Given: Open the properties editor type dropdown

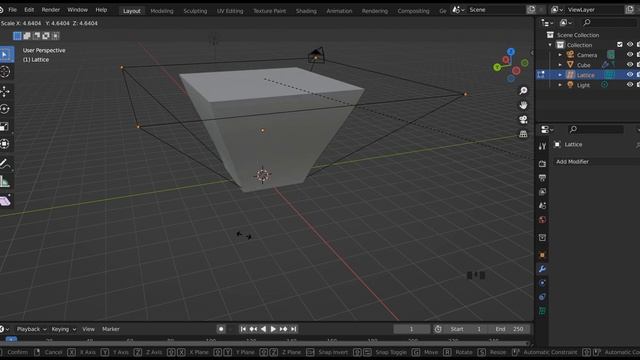Looking at the screenshot, I should pos(547,129).
